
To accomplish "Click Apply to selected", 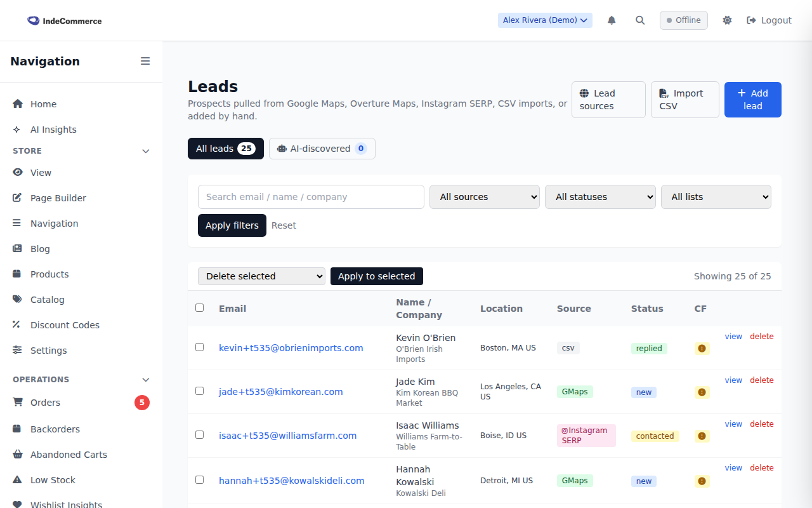I will [x=377, y=276].
